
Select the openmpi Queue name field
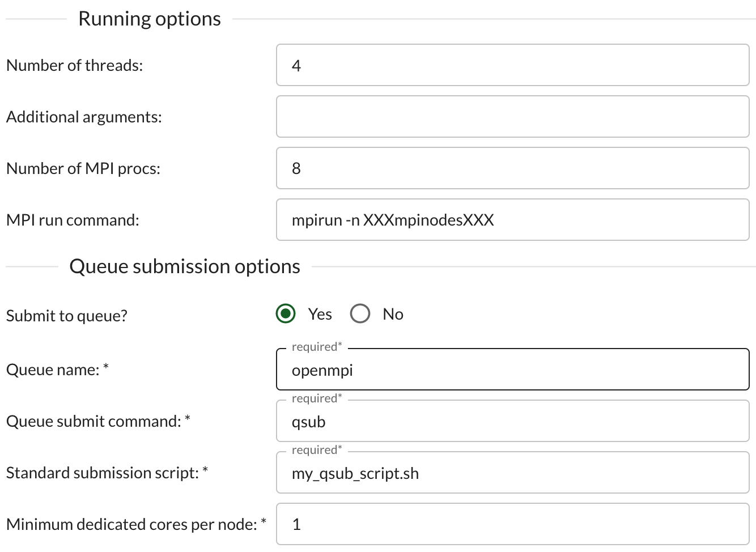510,370
